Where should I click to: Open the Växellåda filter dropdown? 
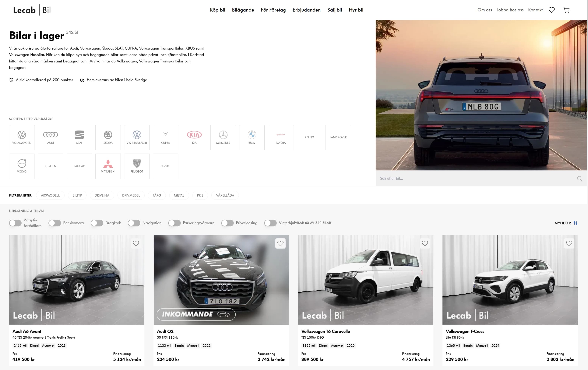[225, 195]
